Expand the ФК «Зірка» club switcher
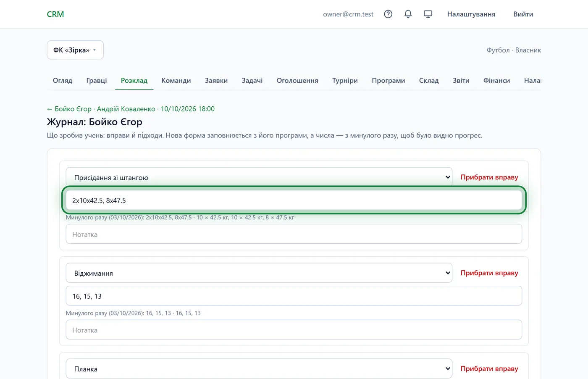The image size is (588, 379). (x=75, y=50)
